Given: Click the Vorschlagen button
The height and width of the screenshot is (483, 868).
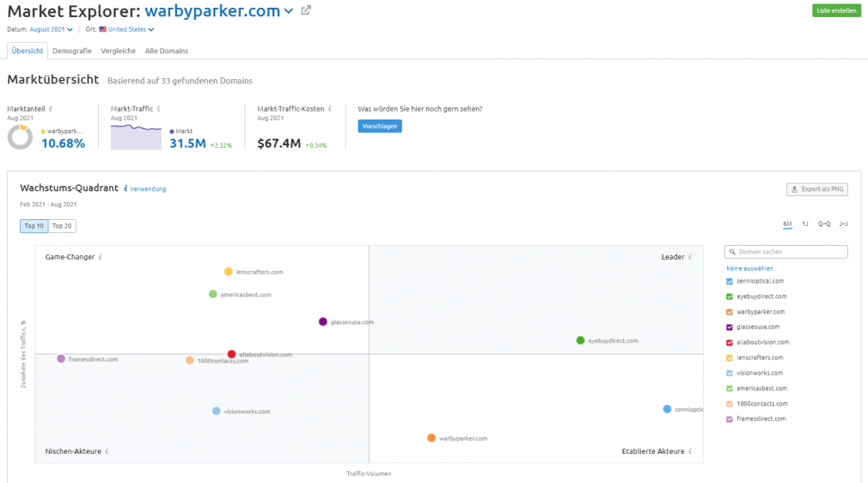Looking at the screenshot, I should (380, 126).
